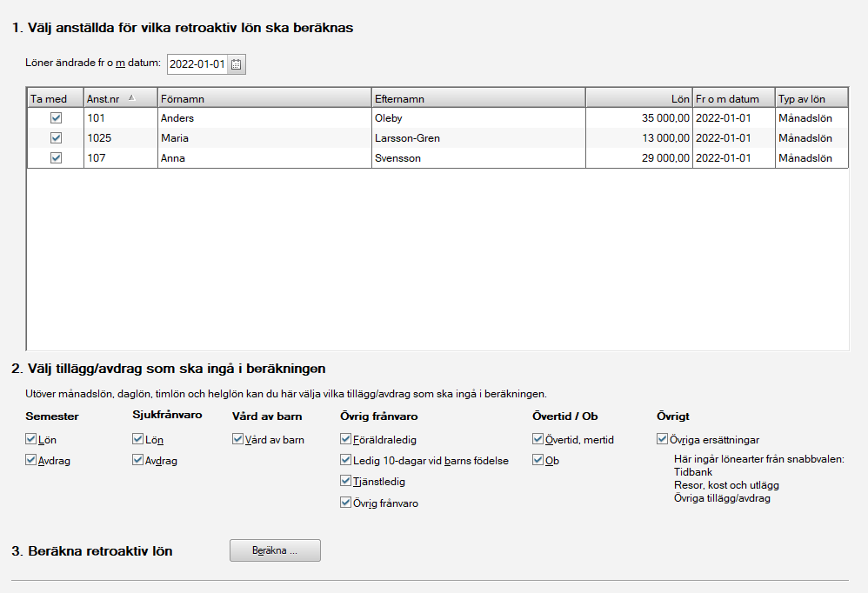Sort by Anst.nr column header
The image size is (868, 593).
pyautogui.click(x=120, y=99)
